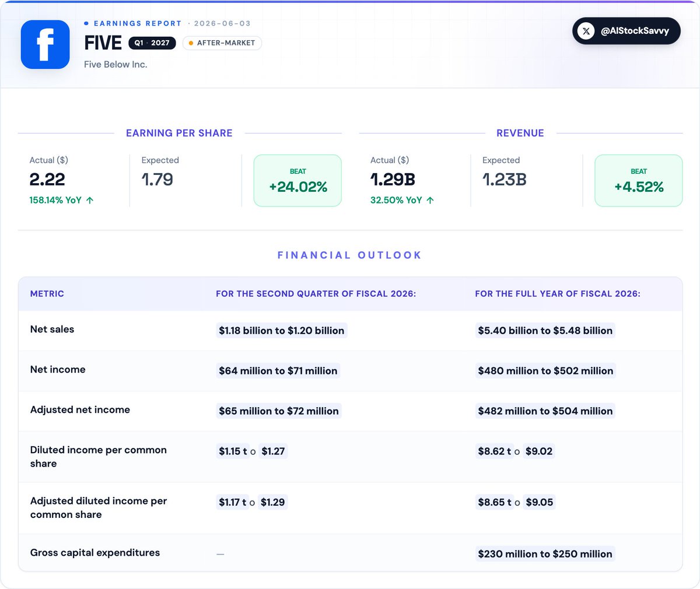This screenshot has width=700, height=589.
Task: Click the EARNINGS REPORT label
Action: [138, 23]
